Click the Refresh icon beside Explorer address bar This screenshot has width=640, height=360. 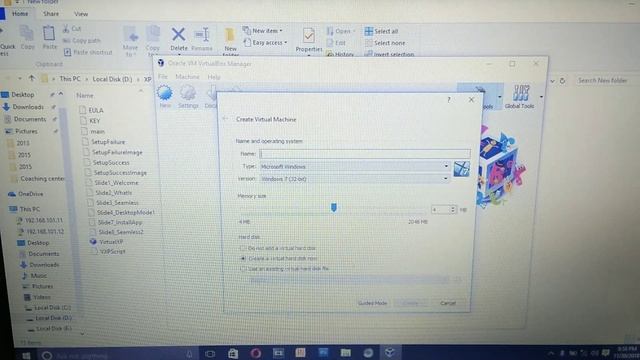(562, 81)
